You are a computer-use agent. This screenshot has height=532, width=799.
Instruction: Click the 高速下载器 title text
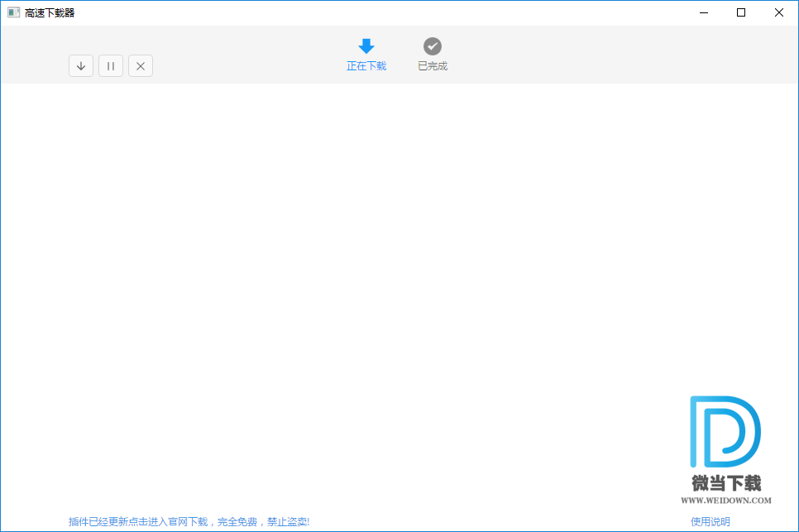50,12
